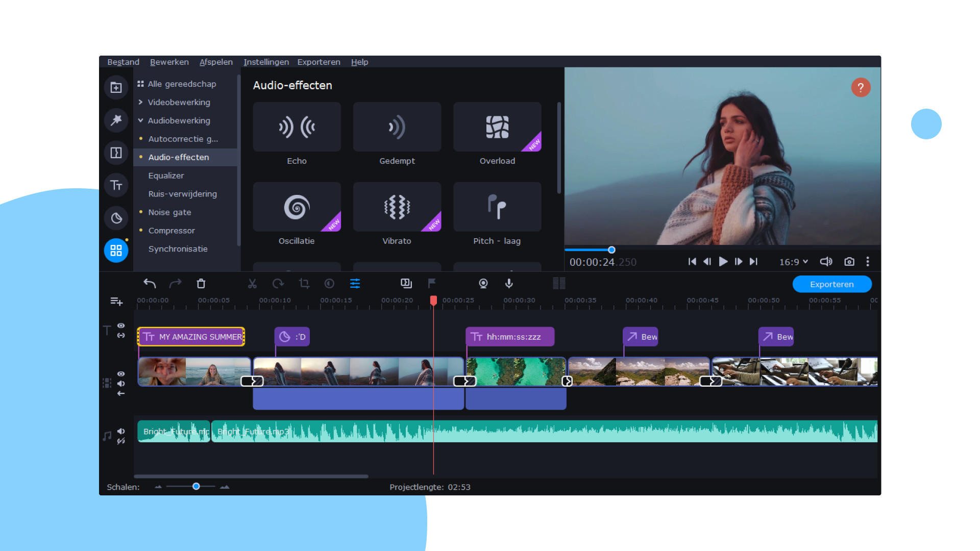Click the webcam record icon

click(483, 283)
